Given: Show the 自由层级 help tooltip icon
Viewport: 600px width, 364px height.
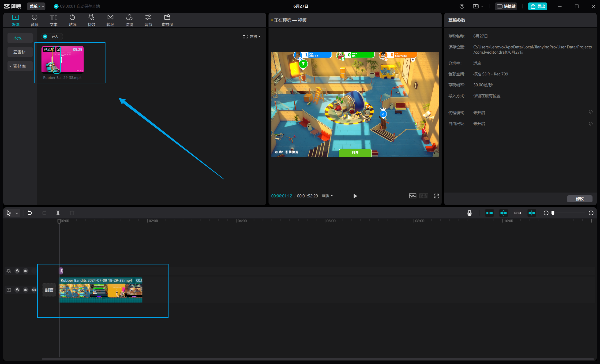Looking at the screenshot, I should click(590, 124).
